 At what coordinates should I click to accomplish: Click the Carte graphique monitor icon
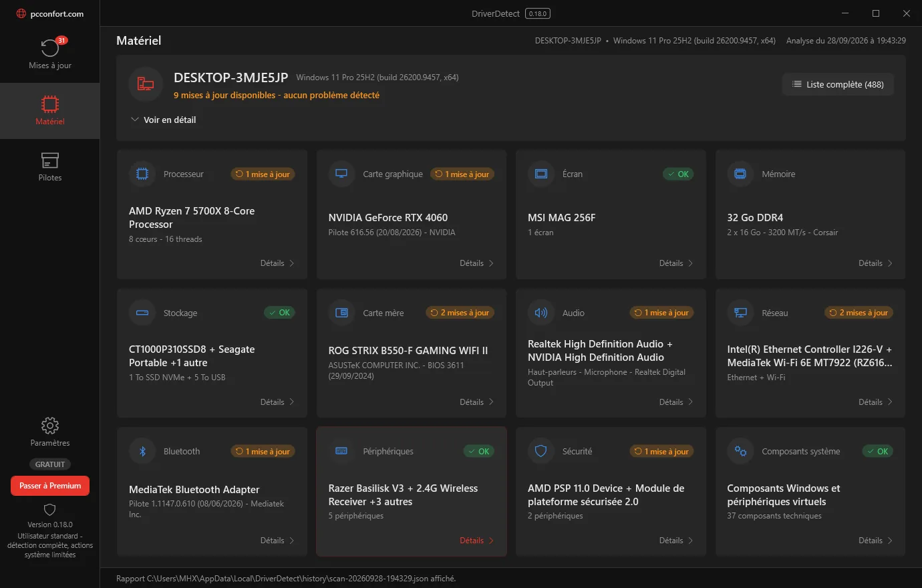tap(341, 174)
